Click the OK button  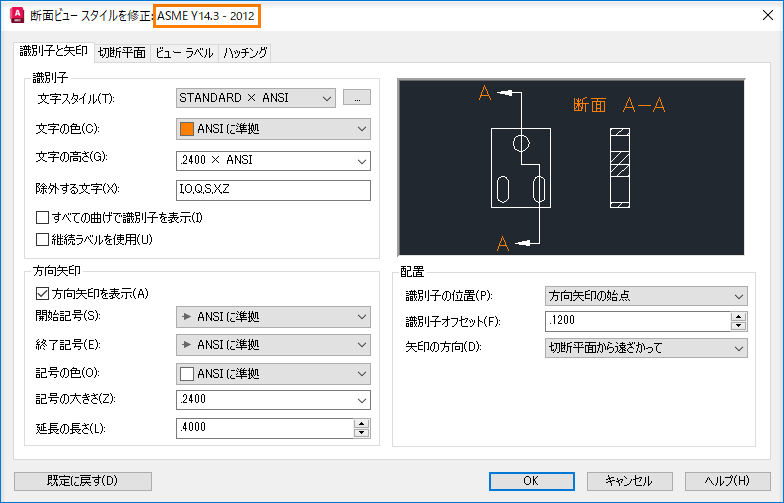tap(532, 481)
